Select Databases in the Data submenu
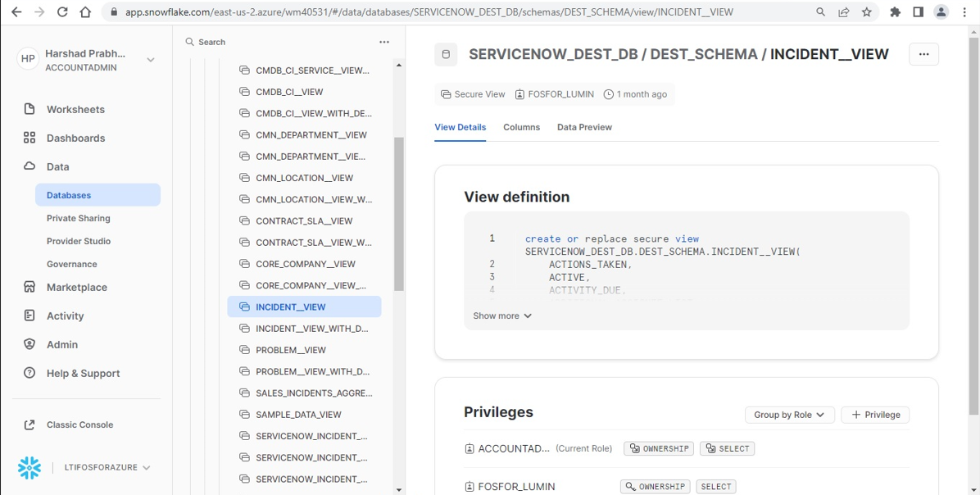 coord(98,195)
